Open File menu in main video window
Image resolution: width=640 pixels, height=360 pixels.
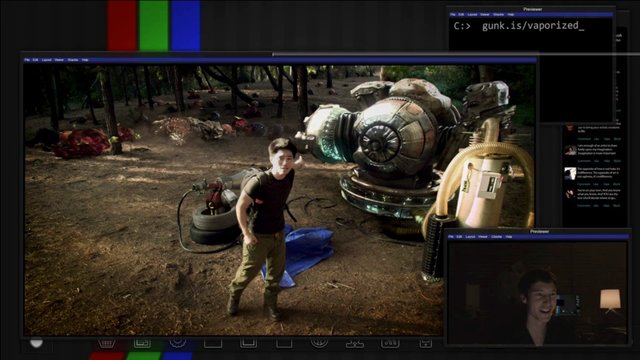(x=27, y=60)
